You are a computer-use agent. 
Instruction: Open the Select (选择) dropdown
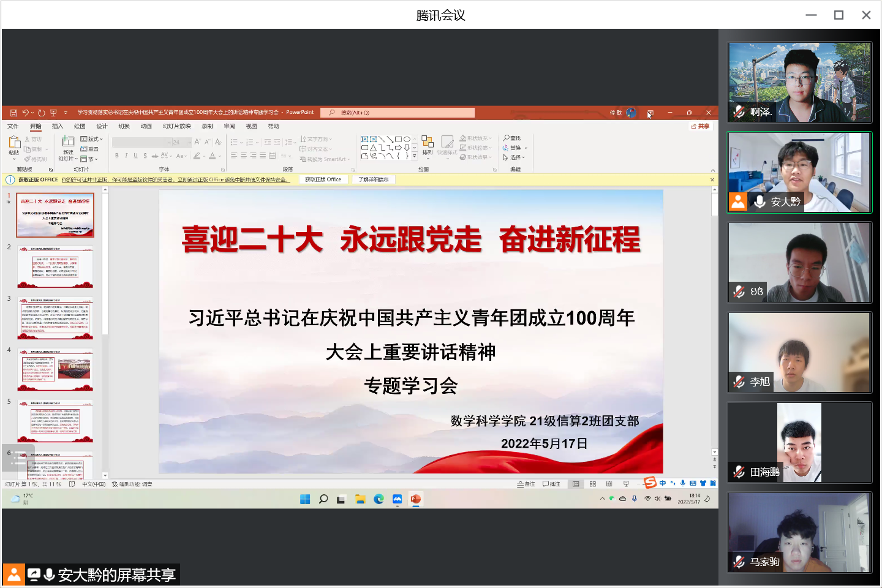pyautogui.click(x=514, y=157)
